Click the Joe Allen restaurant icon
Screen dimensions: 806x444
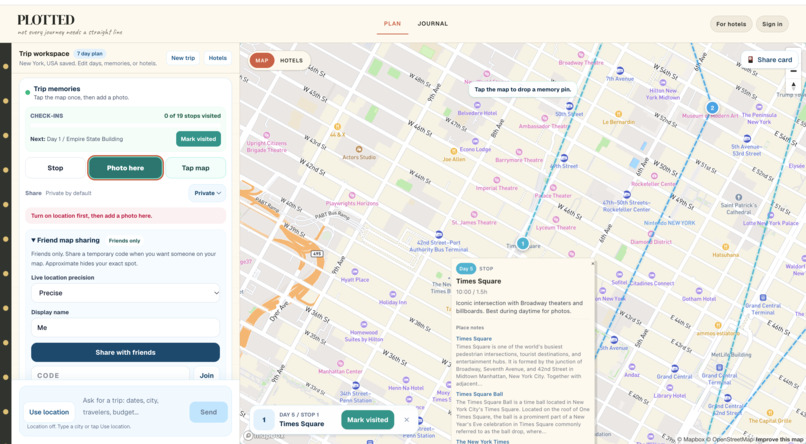453,152
